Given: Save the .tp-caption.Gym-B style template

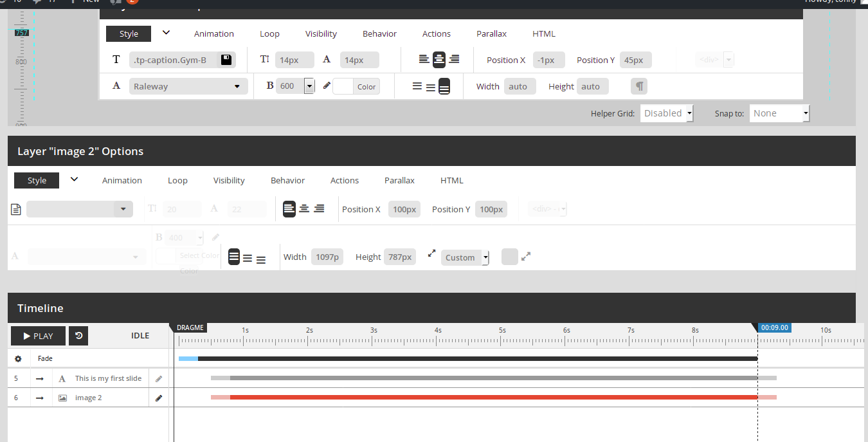Looking at the screenshot, I should 226,60.
